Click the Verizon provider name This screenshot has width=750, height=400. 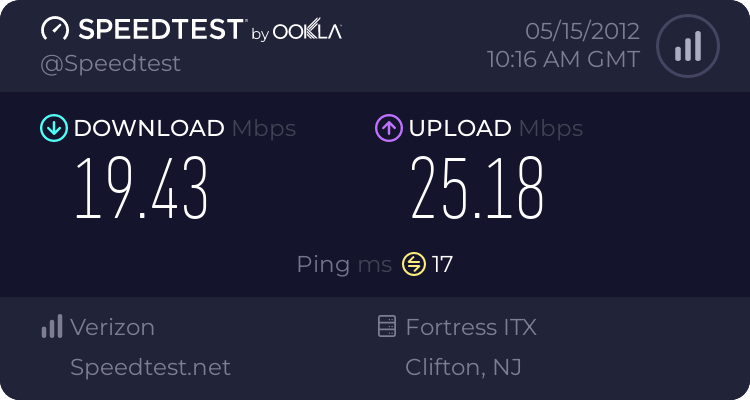[x=112, y=327]
